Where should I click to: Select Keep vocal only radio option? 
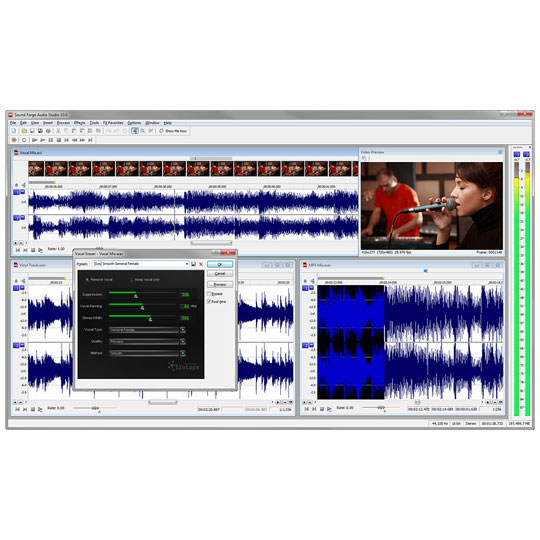tap(131, 280)
